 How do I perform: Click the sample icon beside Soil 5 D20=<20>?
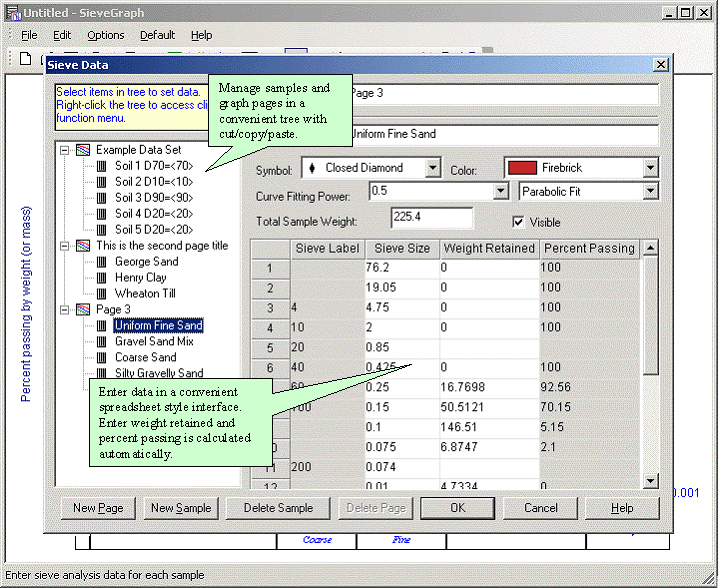coord(102,230)
